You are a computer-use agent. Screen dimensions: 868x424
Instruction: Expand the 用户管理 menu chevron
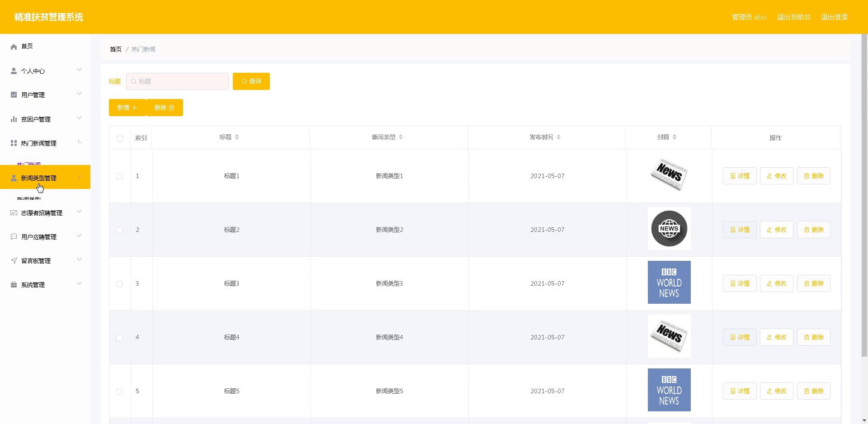(x=79, y=94)
